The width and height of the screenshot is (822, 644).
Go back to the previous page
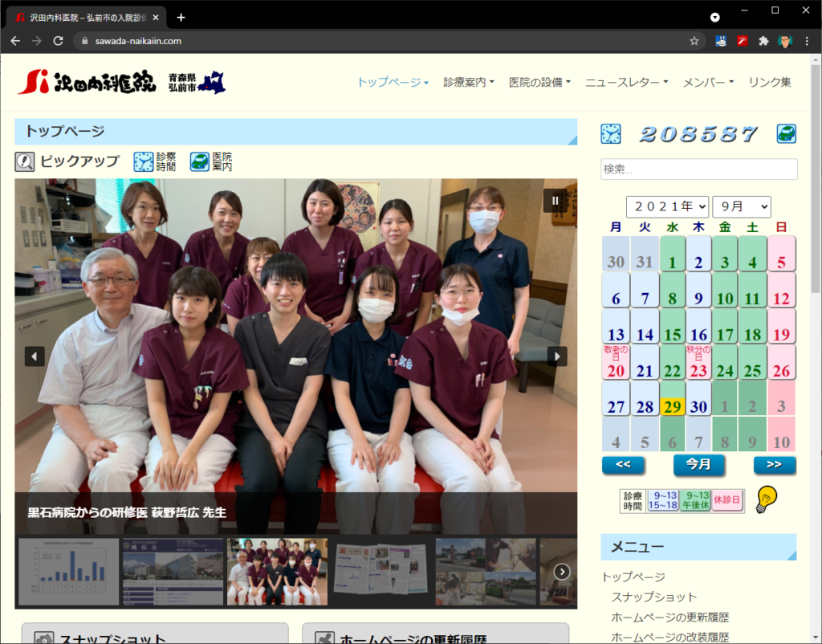coord(15,41)
